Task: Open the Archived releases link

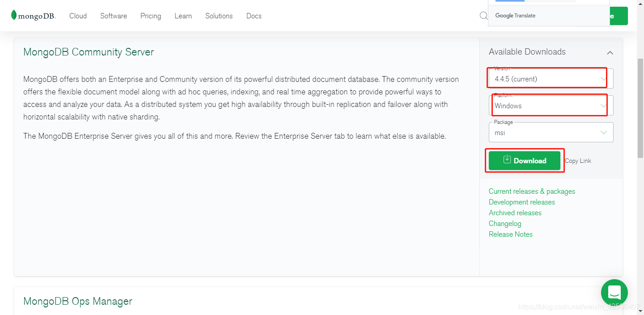Action: 515,213
